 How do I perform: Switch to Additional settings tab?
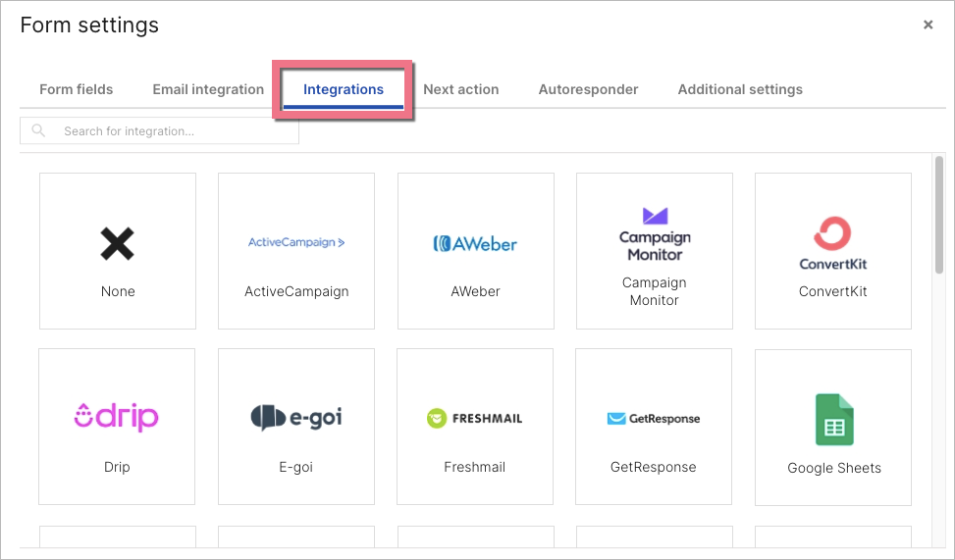(x=740, y=89)
